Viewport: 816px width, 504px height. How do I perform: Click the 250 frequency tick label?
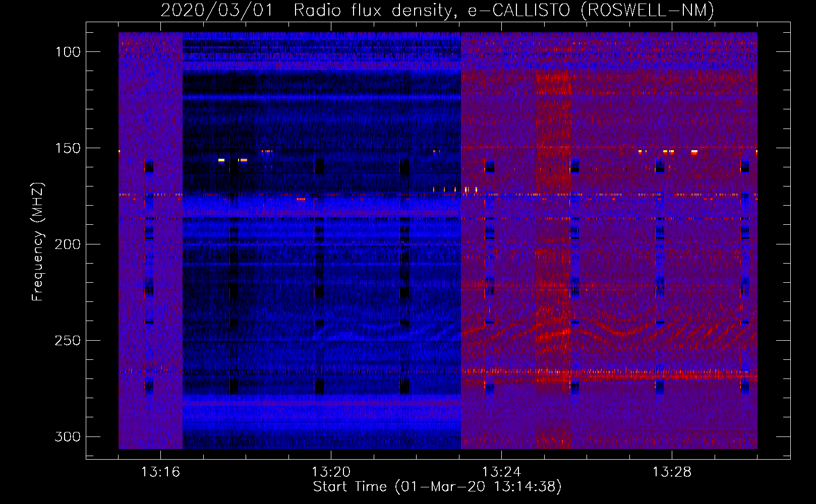[x=68, y=341]
